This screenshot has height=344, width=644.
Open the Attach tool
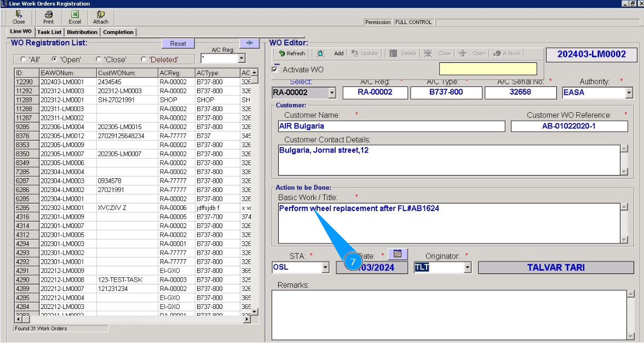point(100,15)
